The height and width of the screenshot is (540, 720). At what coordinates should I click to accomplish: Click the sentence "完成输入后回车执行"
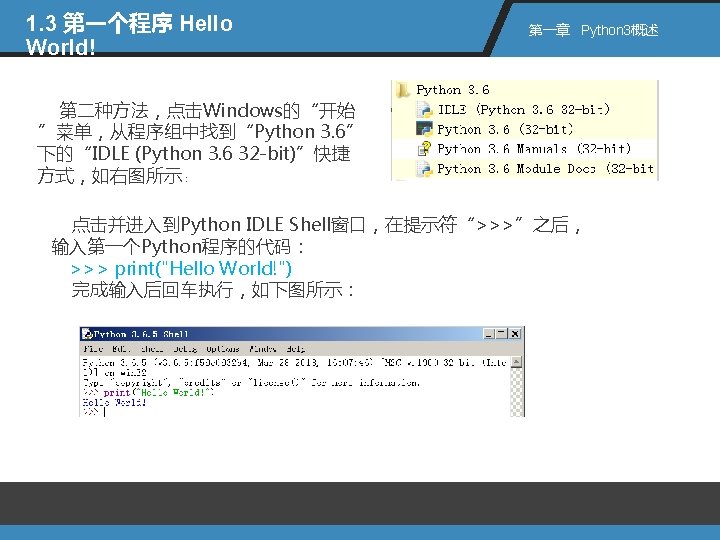click(x=213, y=290)
